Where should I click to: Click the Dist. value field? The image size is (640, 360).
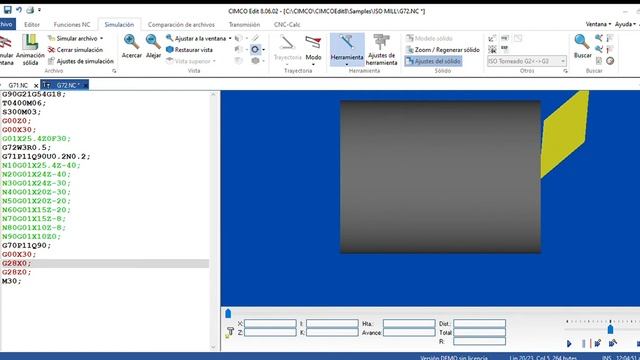480,324
